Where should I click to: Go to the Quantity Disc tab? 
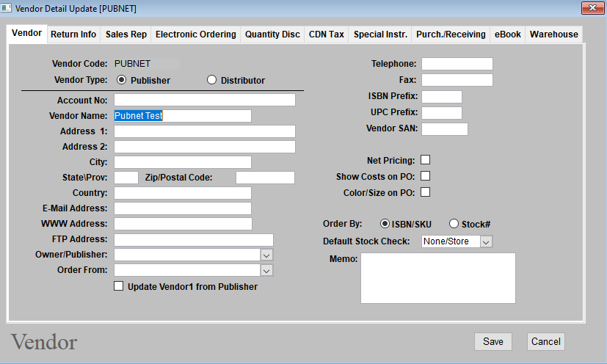tap(272, 34)
